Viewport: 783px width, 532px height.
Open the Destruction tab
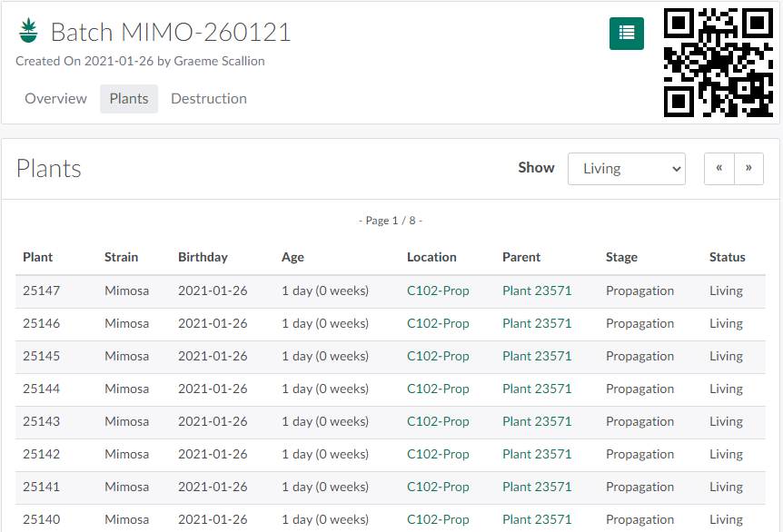point(209,99)
